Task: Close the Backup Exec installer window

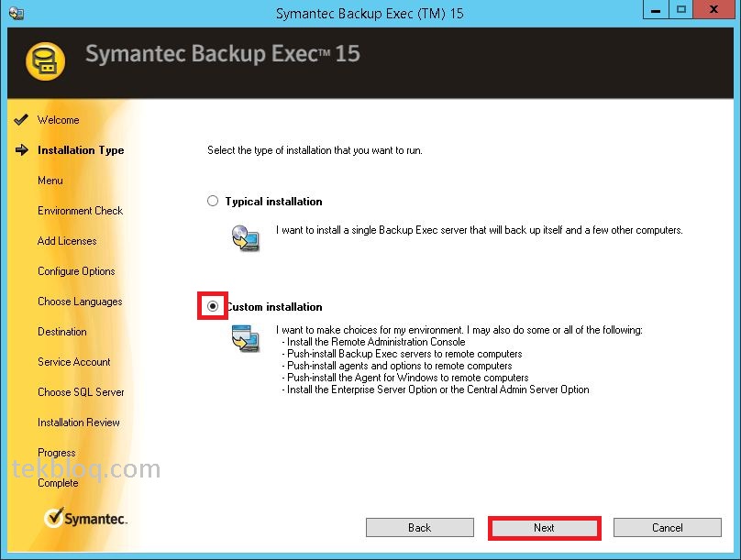Action: coord(713,10)
